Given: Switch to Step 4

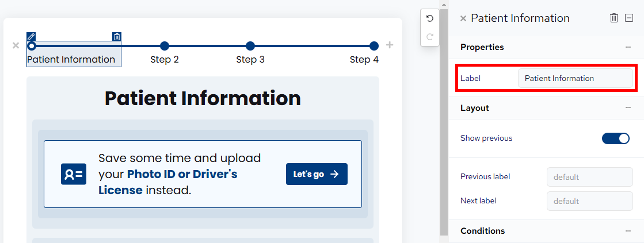Looking at the screenshot, I should click(x=364, y=60).
